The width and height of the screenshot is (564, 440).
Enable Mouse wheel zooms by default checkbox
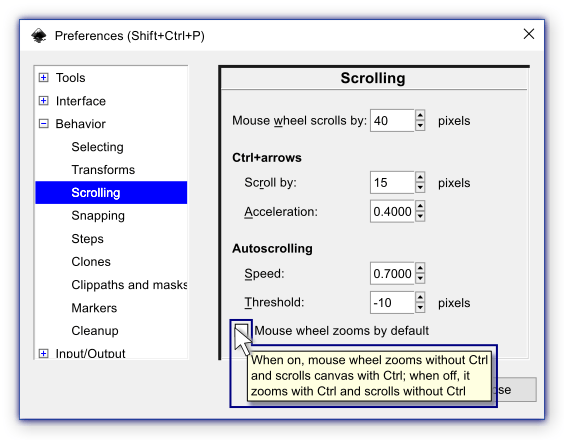click(x=241, y=330)
